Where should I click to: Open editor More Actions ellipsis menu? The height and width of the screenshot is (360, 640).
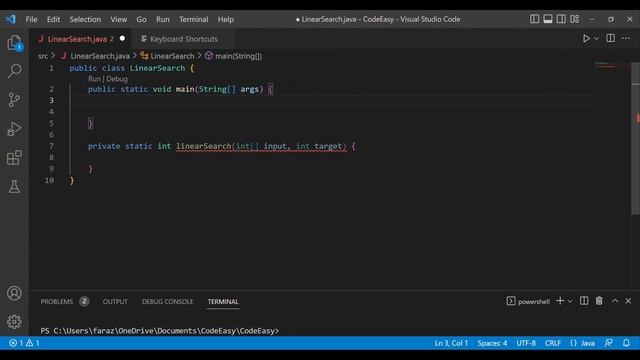click(x=626, y=38)
